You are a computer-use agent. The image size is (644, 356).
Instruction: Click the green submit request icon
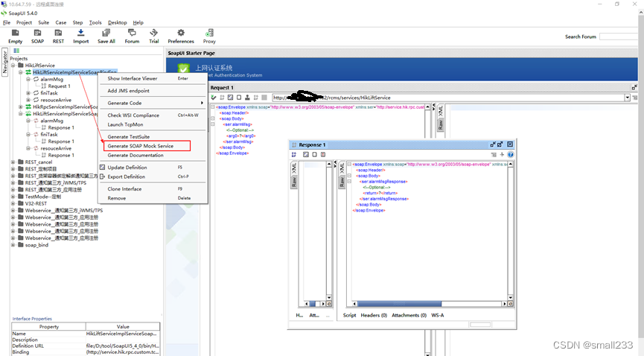214,98
